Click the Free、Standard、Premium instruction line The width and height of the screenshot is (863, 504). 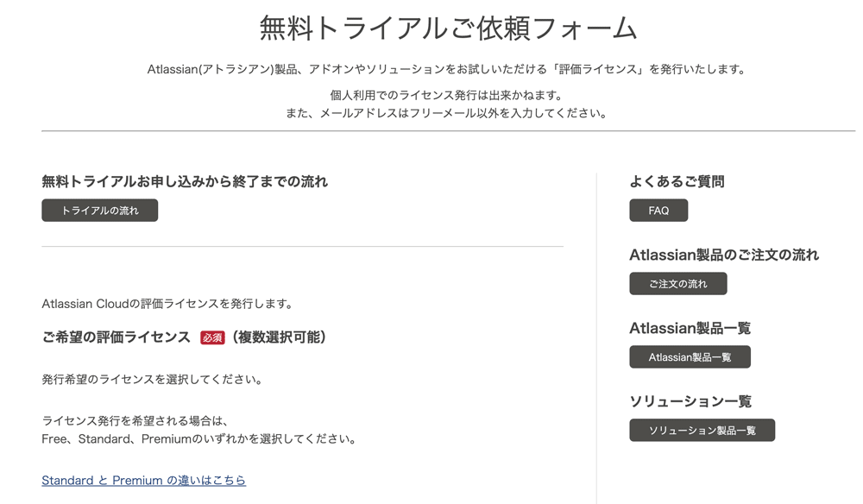click(x=200, y=439)
